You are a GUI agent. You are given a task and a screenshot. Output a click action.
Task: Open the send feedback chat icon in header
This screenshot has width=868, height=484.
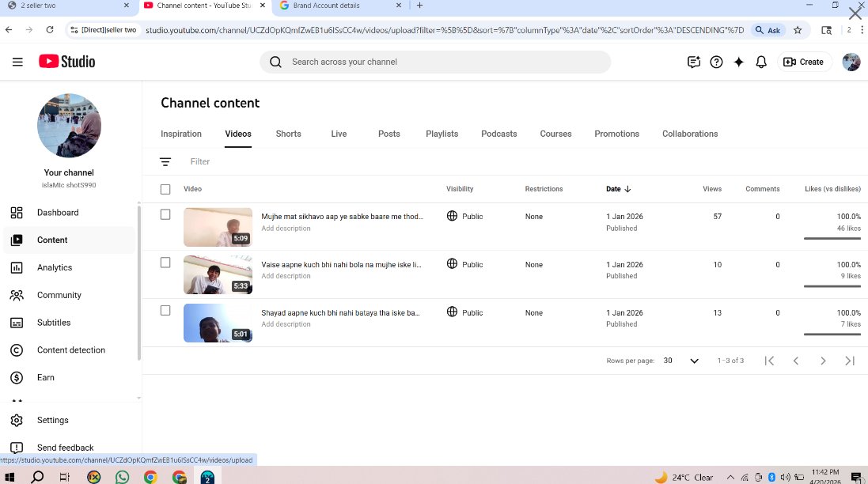click(x=694, y=62)
